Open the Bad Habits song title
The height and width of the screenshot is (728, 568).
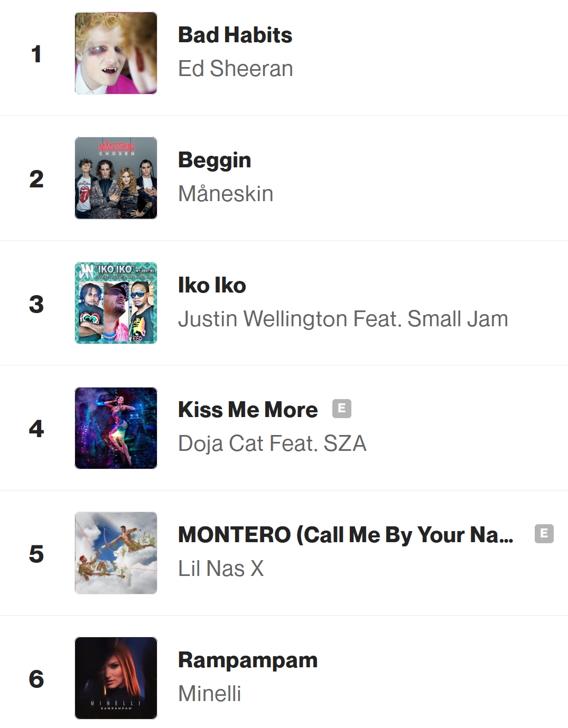(235, 35)
